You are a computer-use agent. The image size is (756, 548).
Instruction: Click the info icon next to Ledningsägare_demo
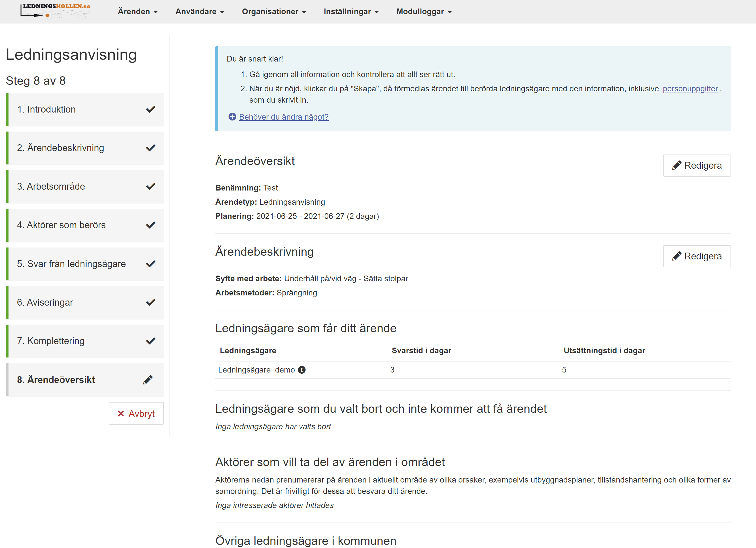302,370
